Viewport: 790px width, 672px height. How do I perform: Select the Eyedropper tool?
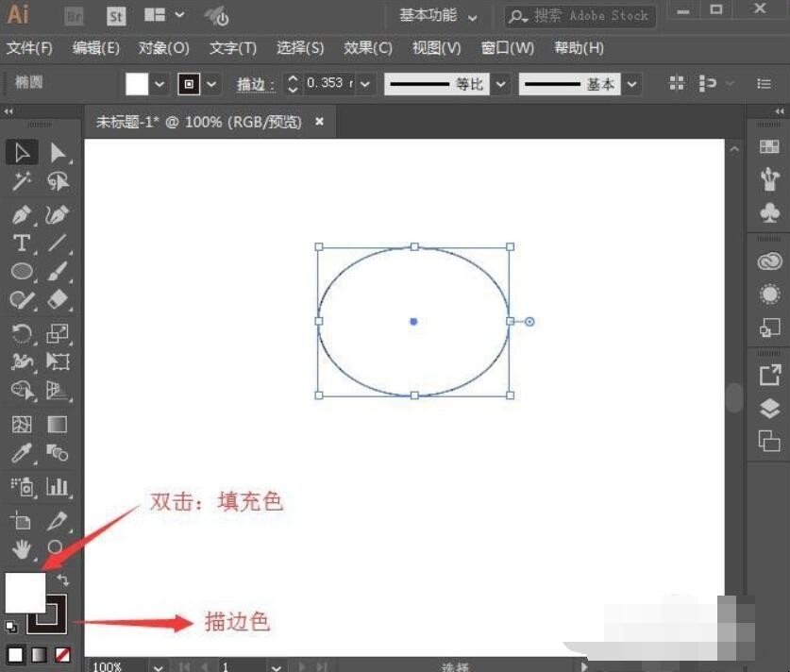pyautogui.click(x=21, y=453)
